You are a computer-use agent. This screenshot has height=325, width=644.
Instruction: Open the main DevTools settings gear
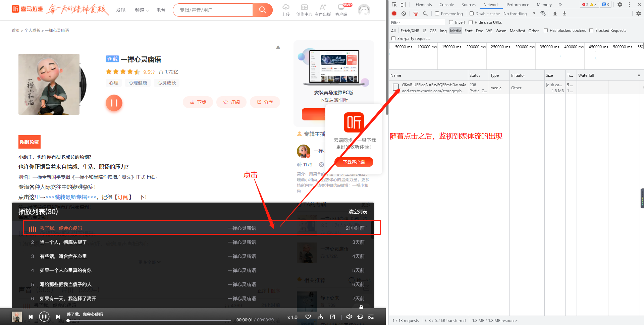point(620,4)
